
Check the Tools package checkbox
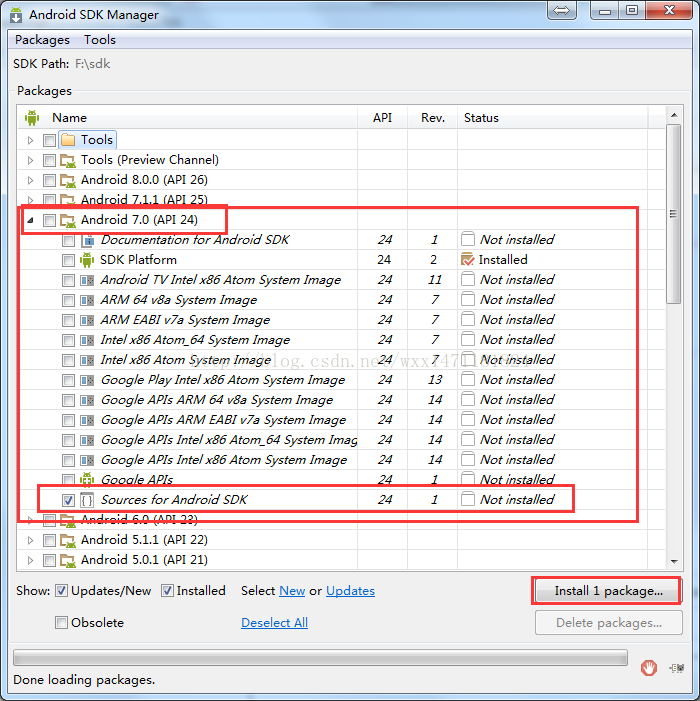click(x=49, y=140)
